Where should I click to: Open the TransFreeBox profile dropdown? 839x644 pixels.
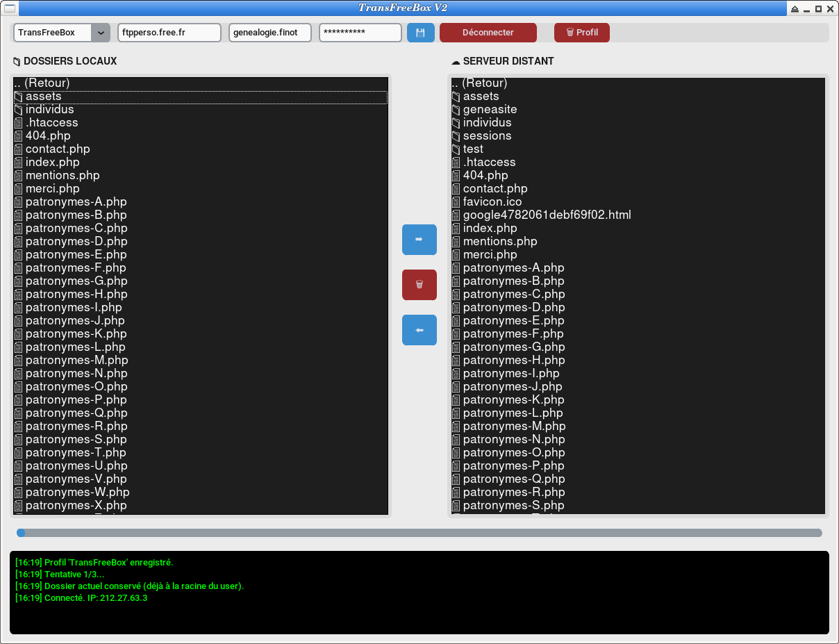coord(62,33)
